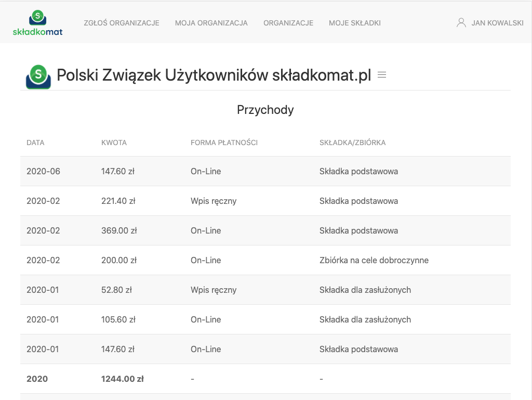This screenshot has height=400, width=532.
Task: Click On-Line in the 105.60 zł row
Action: [x=206, y=319]
